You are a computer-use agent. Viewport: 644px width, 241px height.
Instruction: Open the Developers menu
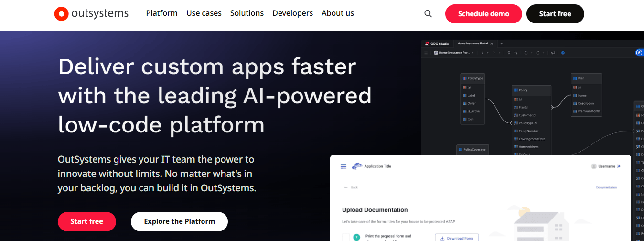(293, 13)
